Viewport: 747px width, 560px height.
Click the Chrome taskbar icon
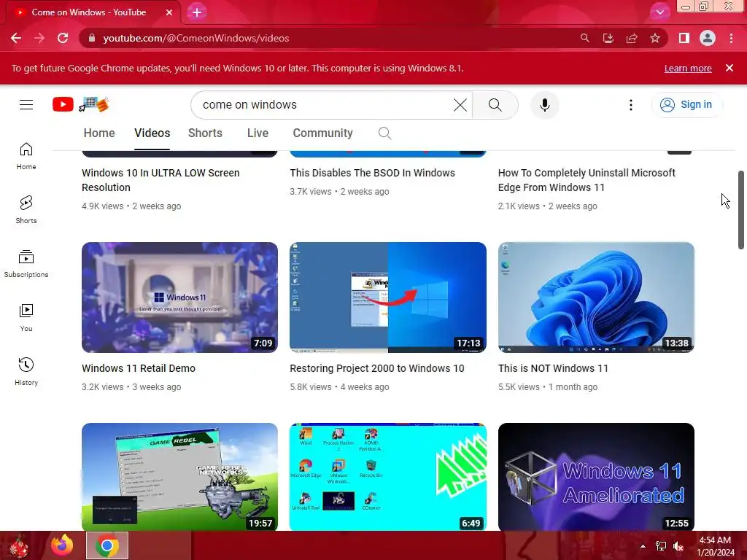tap(107, 545)
